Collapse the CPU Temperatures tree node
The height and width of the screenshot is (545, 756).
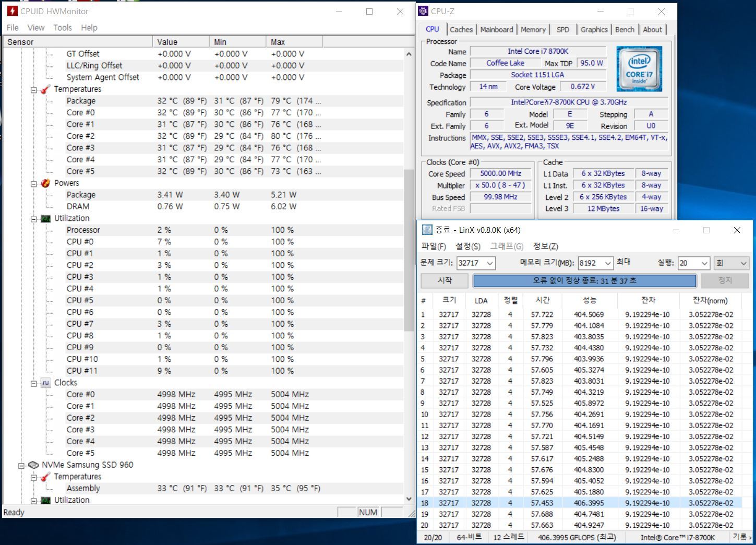34,90
